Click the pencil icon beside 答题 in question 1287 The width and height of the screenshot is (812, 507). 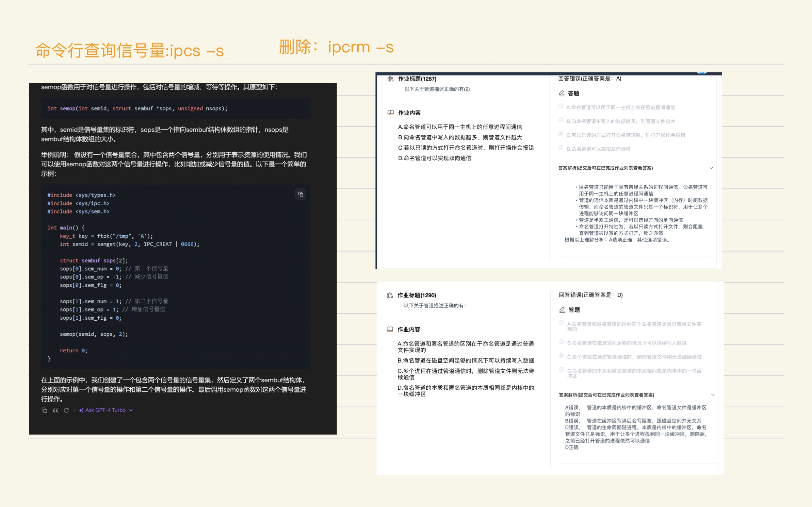[562, 93]
